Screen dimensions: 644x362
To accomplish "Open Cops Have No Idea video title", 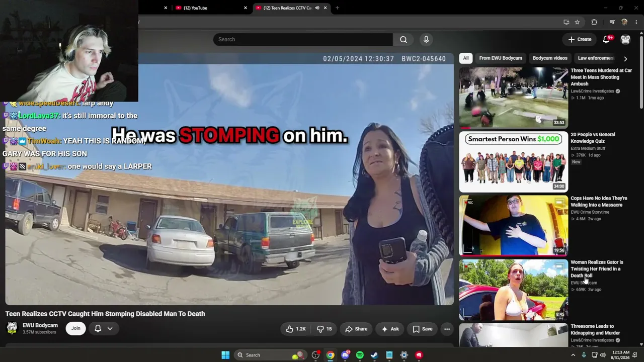I will tap(599, 202).
